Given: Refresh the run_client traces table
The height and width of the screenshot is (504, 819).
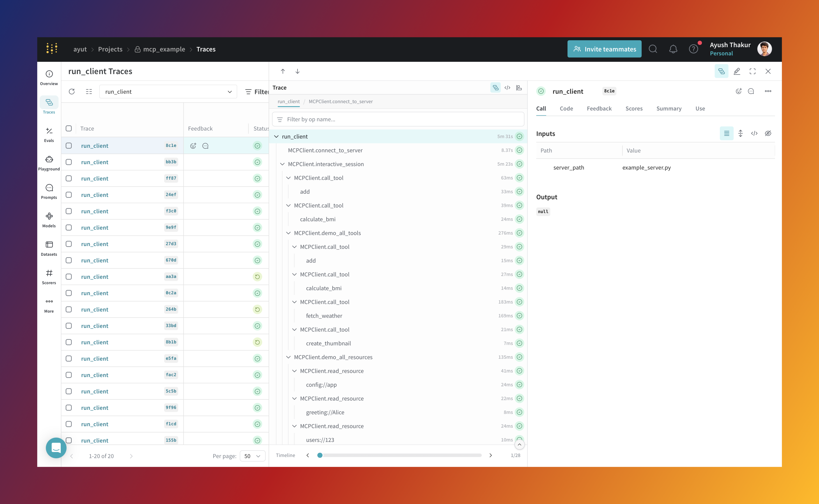Looking at the screenshot, I should coord(72,92).
